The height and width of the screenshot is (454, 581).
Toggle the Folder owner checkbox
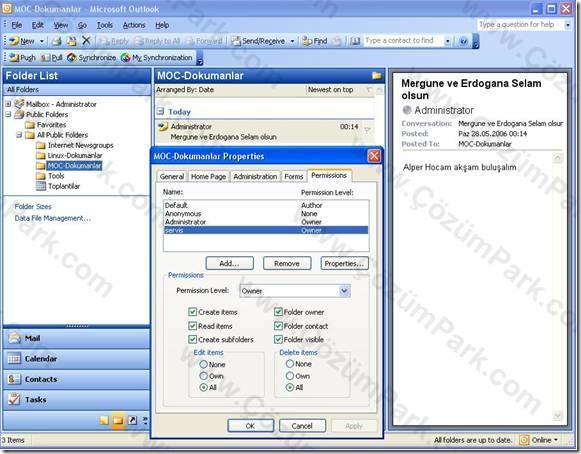point(278,312)
